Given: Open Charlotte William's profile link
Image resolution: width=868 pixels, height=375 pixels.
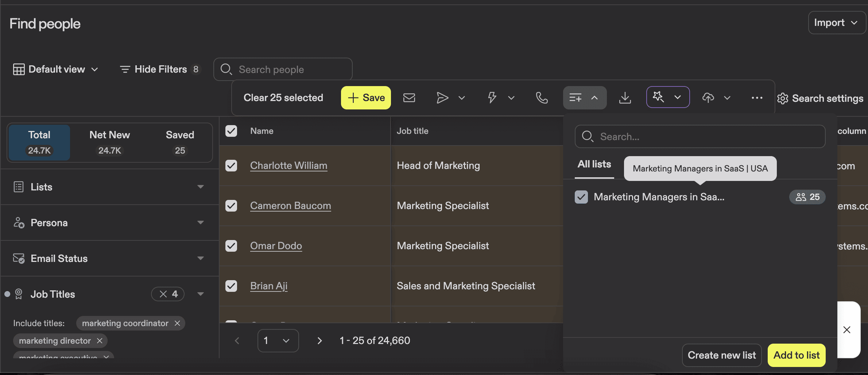Looking at the screenshot, I should pos(288,166).
